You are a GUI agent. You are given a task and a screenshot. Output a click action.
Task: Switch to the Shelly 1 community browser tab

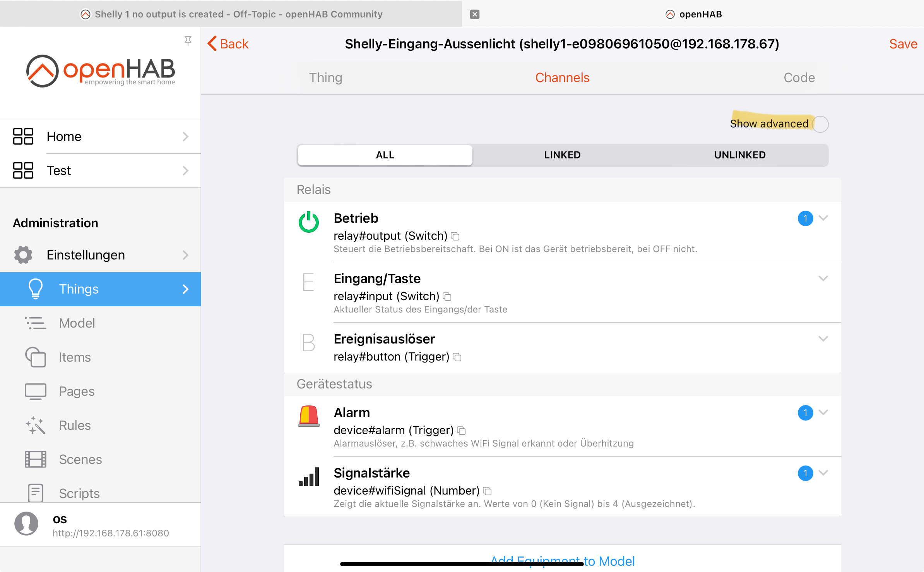pos(231,14)
